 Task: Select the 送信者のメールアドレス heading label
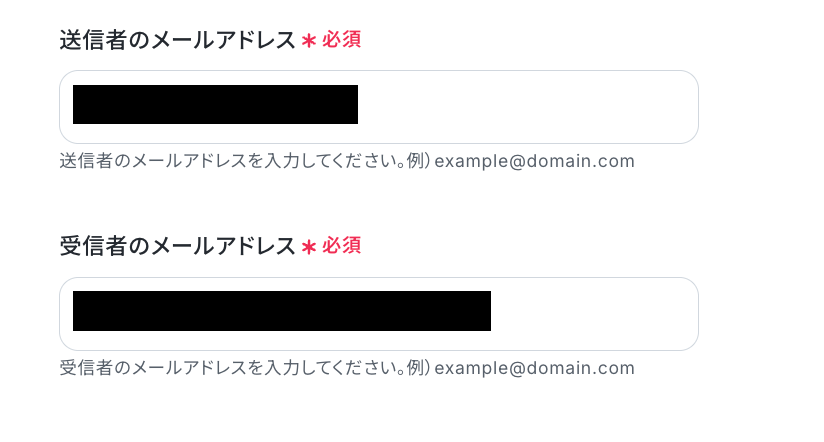177,40
